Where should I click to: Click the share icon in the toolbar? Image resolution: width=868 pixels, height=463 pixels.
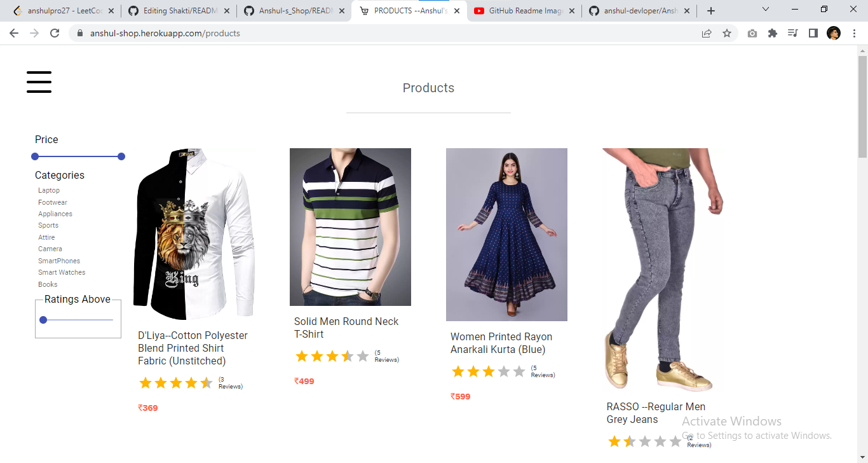pos(706,33)
